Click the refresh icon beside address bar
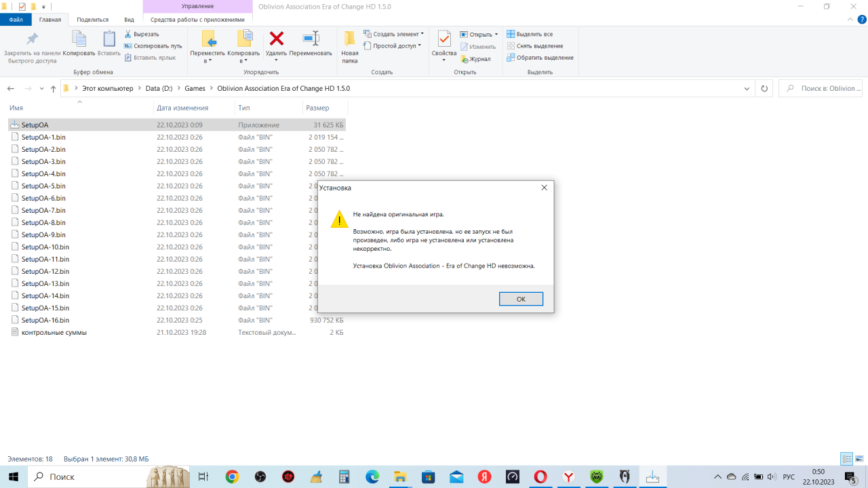868x488 pixels. click(765, 89)
